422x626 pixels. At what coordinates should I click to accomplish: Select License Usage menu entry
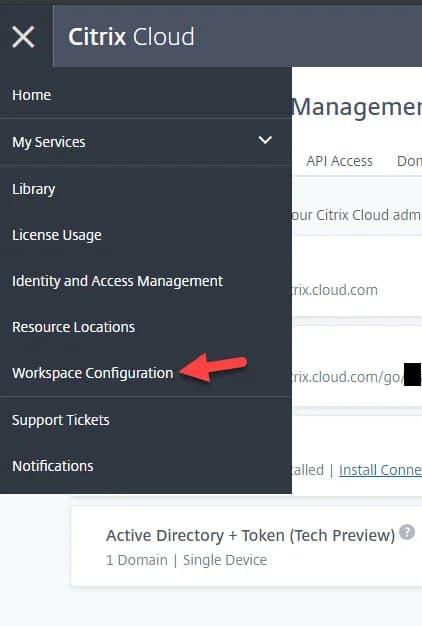pos(57,235)
